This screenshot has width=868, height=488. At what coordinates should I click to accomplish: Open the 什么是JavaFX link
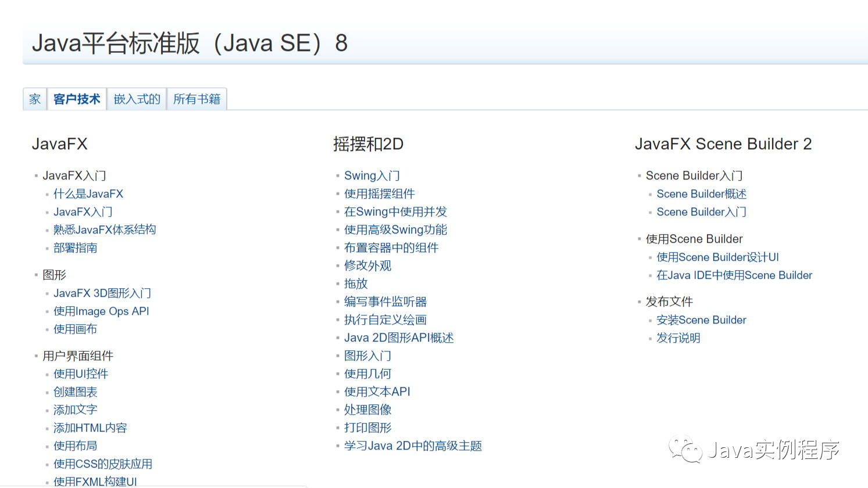[88, 194]
